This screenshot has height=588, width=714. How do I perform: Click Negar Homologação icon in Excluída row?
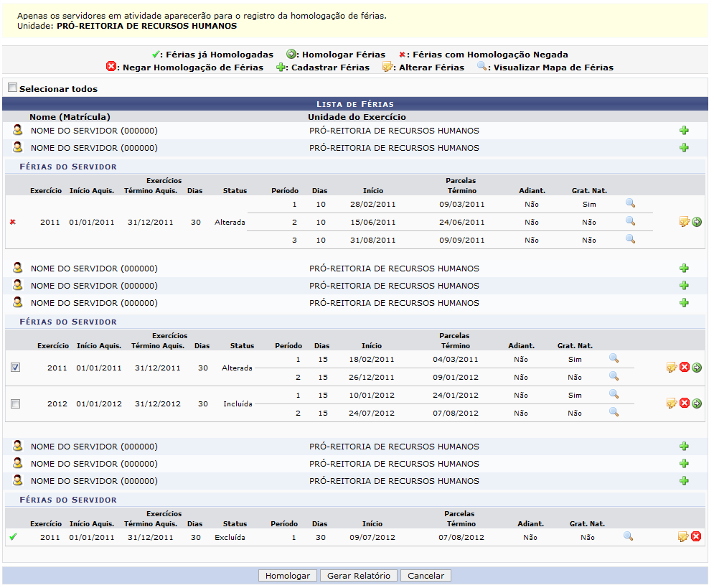click(x=696, y=537)
